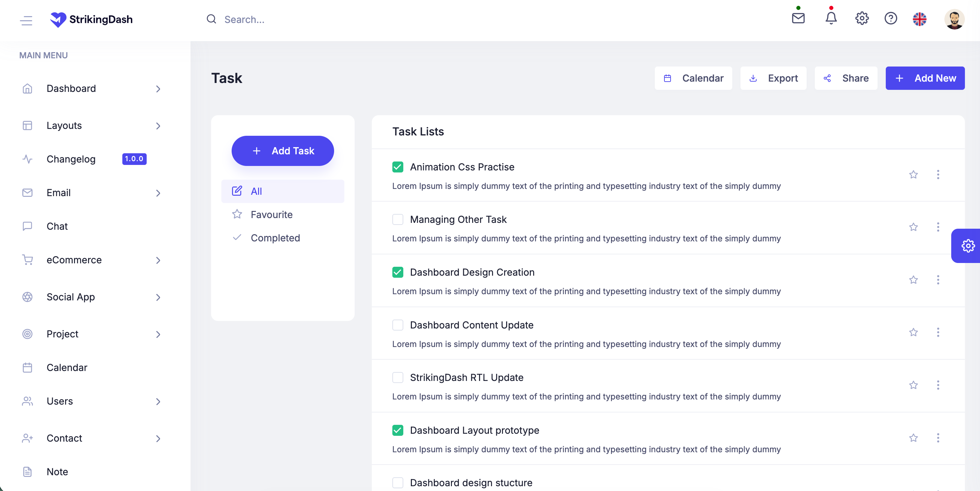Star the Animation Css Practise task
The image size is (980, 491).
pos(913,175)
